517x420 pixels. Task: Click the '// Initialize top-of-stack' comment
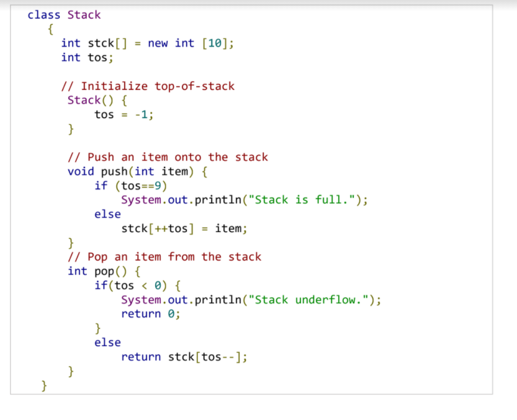click(x=148, y=86)
